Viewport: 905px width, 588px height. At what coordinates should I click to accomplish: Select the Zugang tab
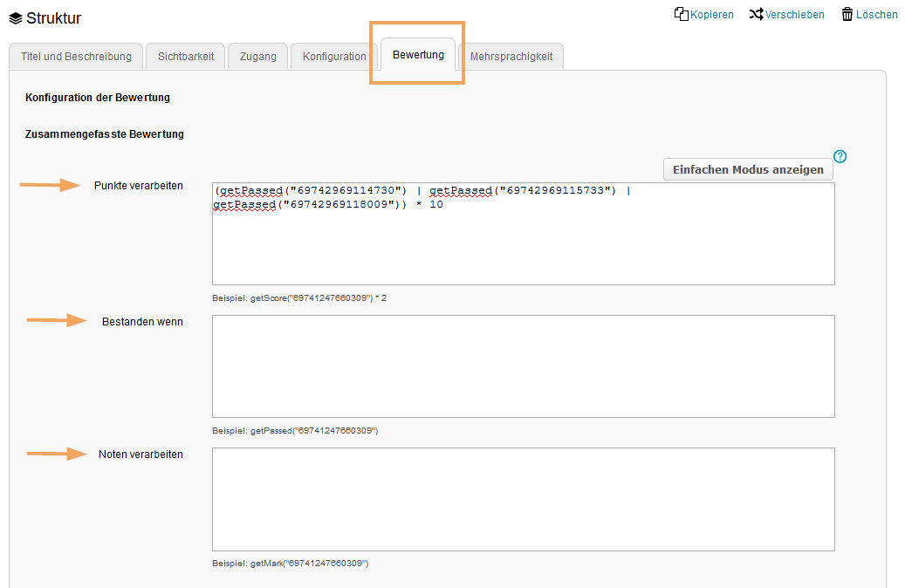click(257, 57)
